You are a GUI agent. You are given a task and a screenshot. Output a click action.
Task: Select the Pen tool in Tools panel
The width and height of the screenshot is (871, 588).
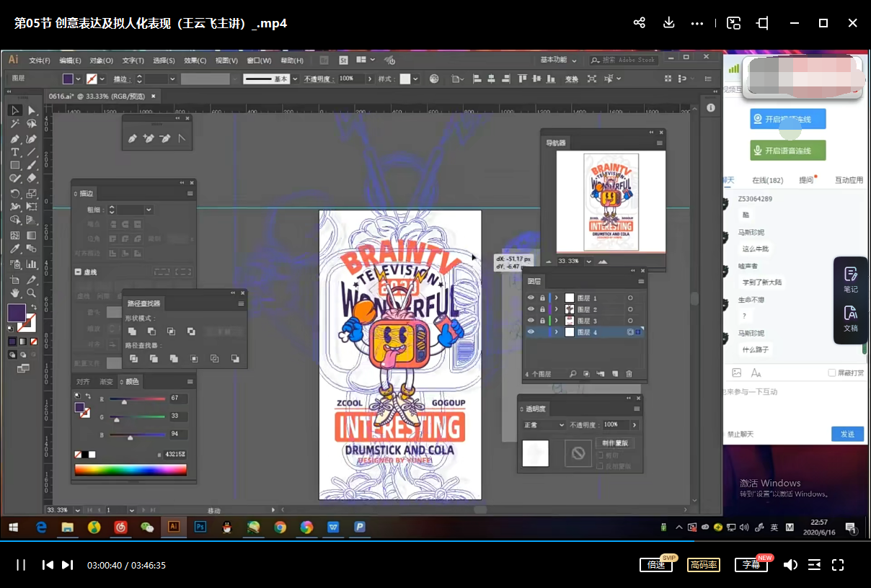[15, 138]
